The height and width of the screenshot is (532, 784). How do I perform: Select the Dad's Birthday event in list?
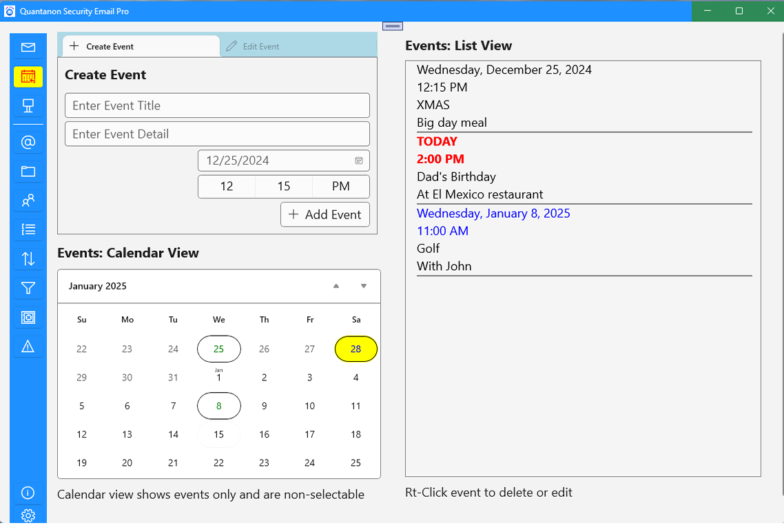456,177
